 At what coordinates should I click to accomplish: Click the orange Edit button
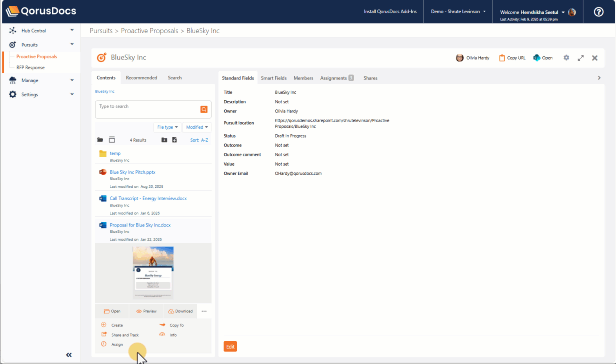230,346
